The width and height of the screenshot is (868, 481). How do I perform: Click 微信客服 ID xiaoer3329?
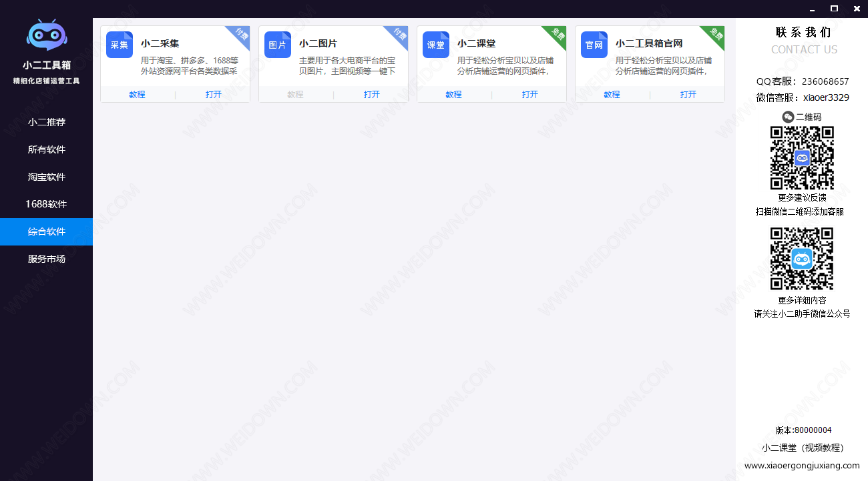coord(826,97)
